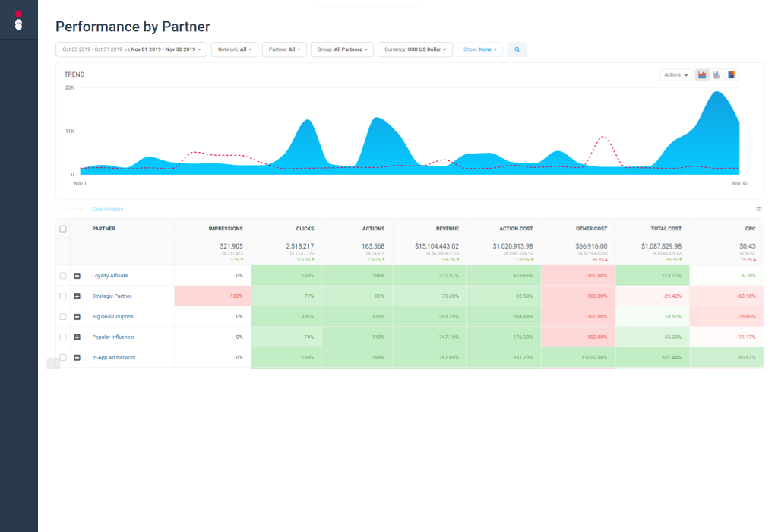Screen dimensions: 778x532
Task: Open the Actions menu on the trend chart
Action: coord(675,74)
